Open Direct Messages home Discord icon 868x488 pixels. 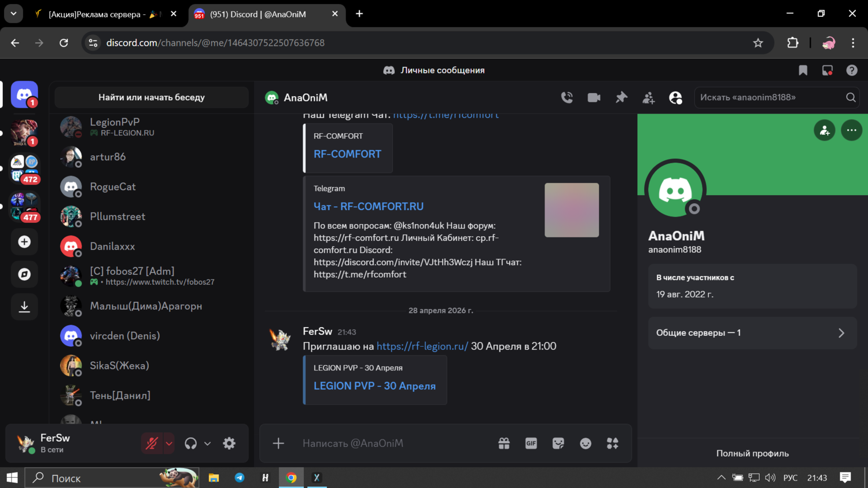click(x=24, y=94)
